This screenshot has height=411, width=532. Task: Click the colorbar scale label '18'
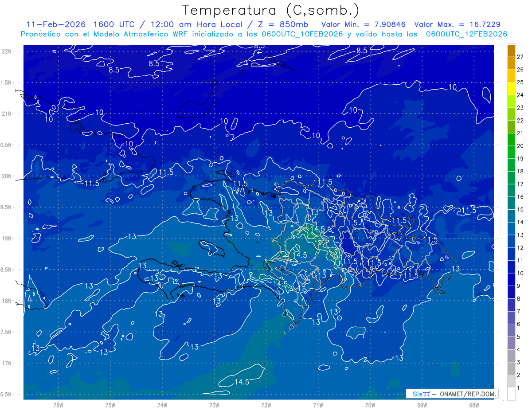[x=520, y=172]
